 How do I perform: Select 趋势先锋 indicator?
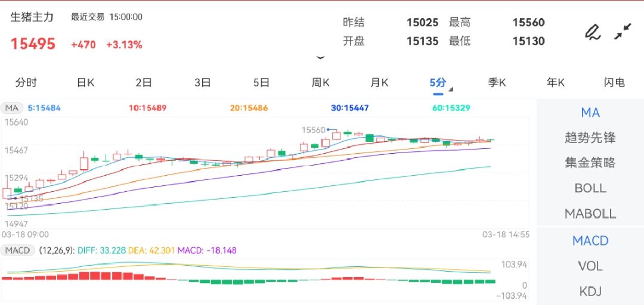point(590,138)
